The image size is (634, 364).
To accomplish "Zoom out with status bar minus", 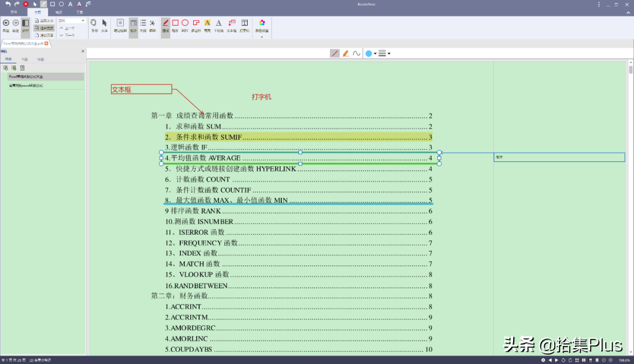I will (603, 360).
